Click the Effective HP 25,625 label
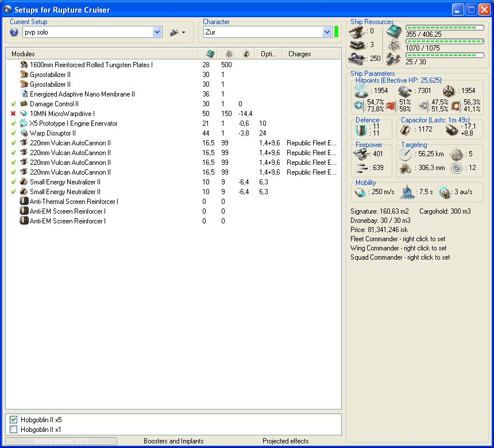The width and height of the screenshot is (494, 448). [x=399, y=80]
